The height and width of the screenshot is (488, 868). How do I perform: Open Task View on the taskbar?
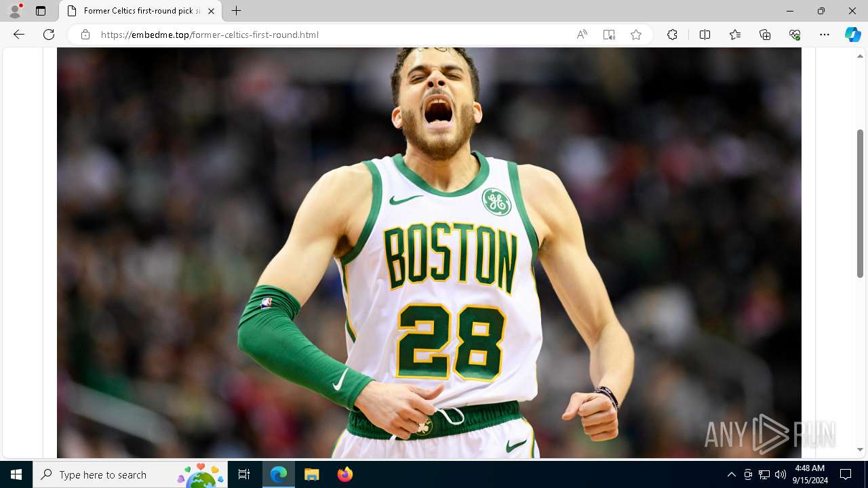[x=244, y=474]
